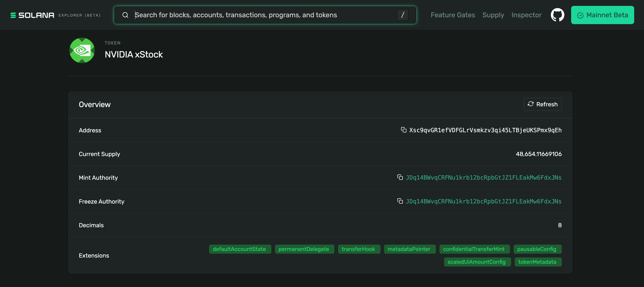This screenshot has height=287, width=644.
Task: Focus the search input field
Action: (x=265, y=15)
